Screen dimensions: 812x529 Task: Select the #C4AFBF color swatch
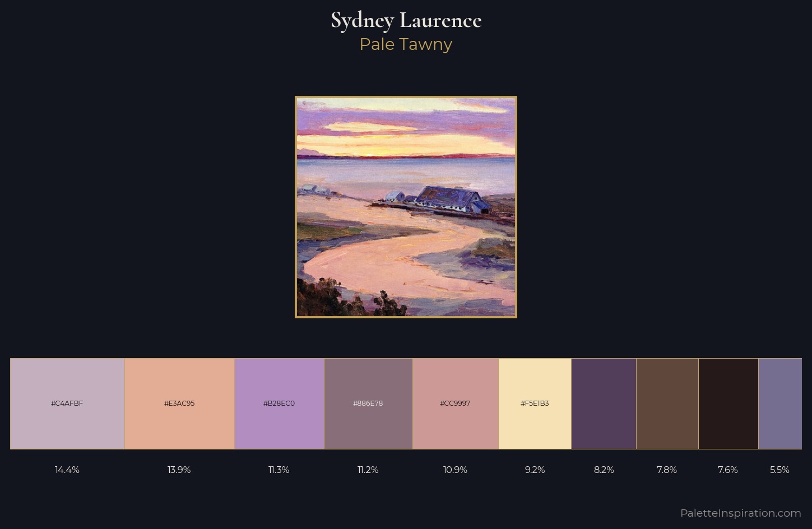[67, 403]
